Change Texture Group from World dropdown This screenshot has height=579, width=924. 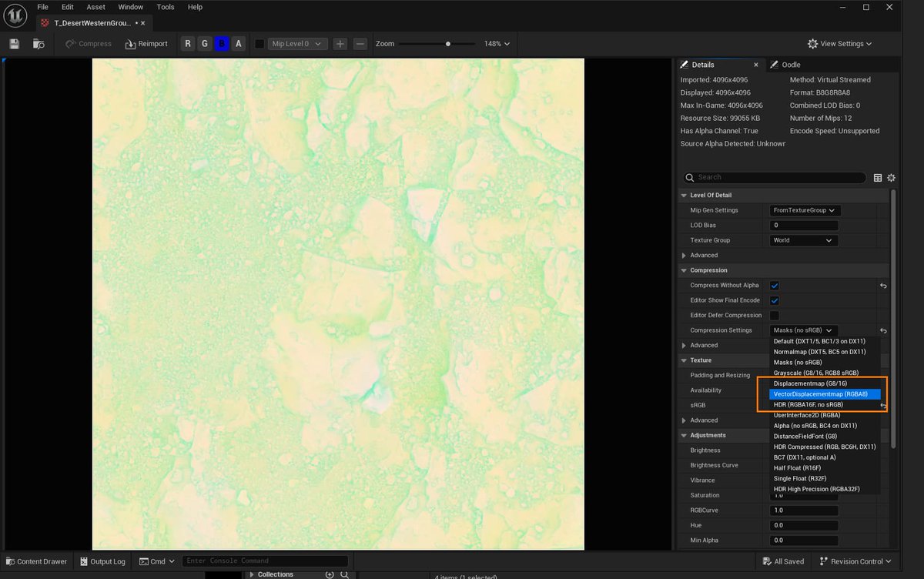(803, 239)
